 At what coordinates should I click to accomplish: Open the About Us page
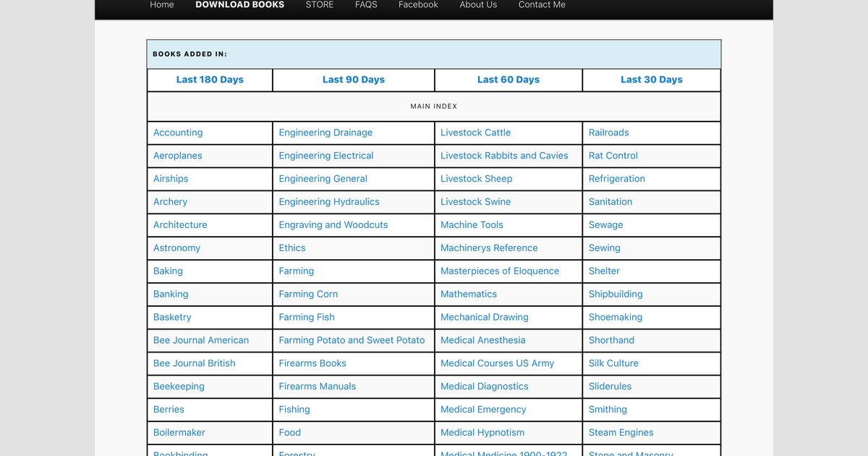(478, 5)
